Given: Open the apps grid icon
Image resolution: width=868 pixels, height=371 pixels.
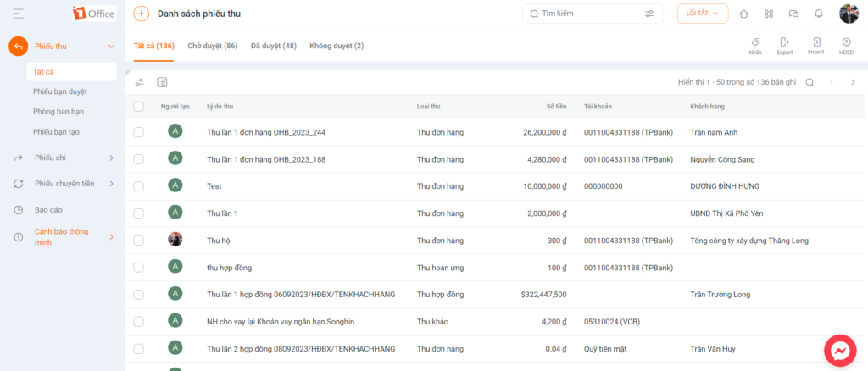Looking at the screenshot, I should (x=768, y=14).
